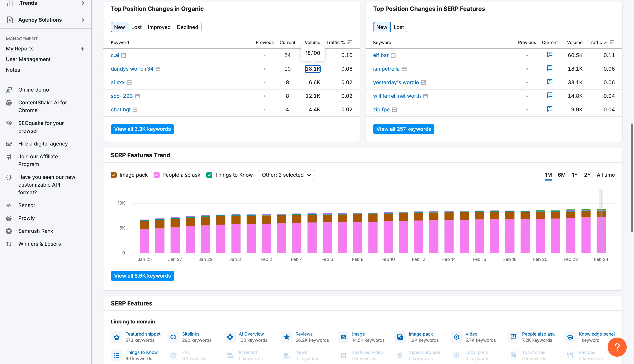The height and width of the screenshot is (364, 634).
Task: Expand Agency Solutions chevron
Action: pos(83,20)
